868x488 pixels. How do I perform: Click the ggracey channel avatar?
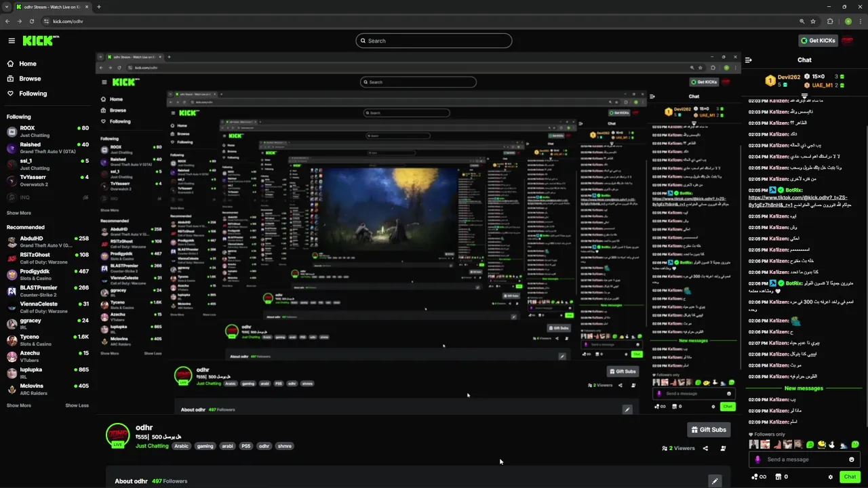click(12, 323)
